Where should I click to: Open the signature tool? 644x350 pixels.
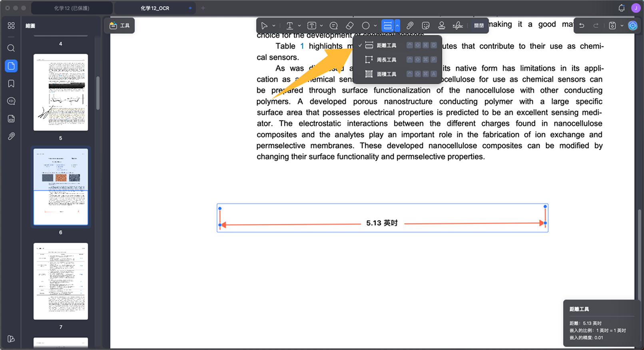click(x=458, y=26)
